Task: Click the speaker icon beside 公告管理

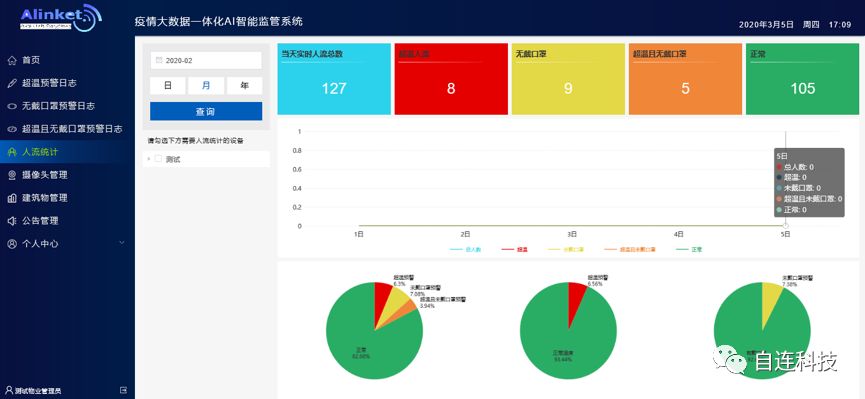Action: pos(12,221)
